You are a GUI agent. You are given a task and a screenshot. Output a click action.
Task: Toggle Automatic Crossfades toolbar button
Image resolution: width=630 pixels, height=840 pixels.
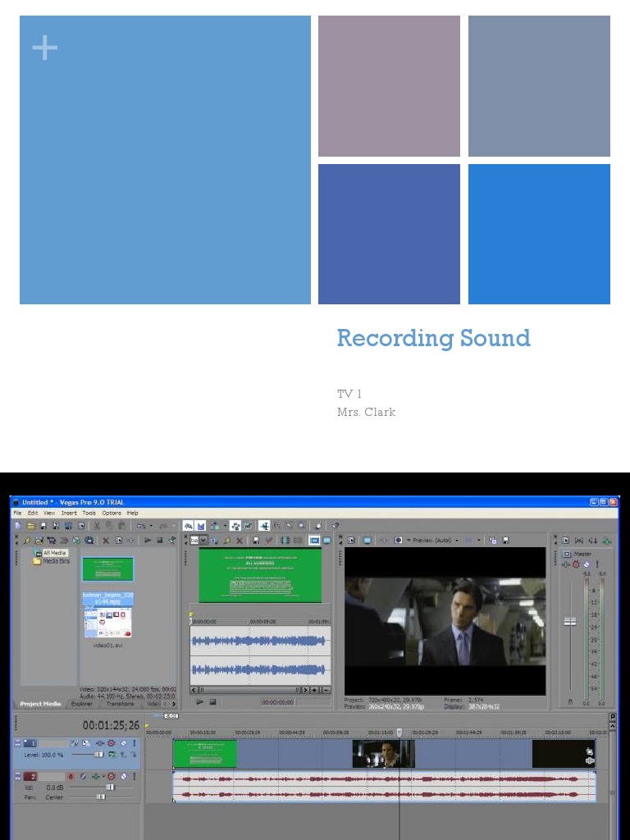coord(200,526)
